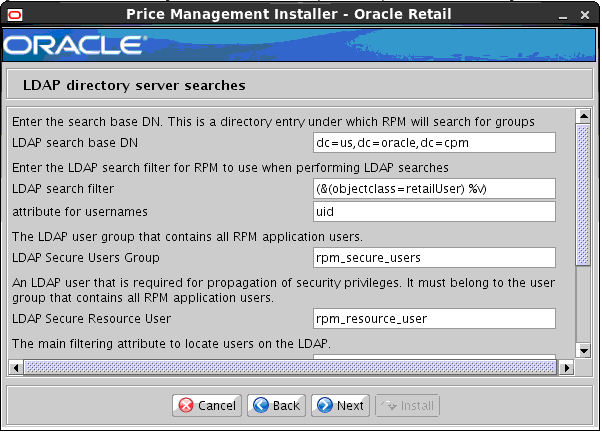Click the "Enter the LDAP search filter for RPM" description
Viewport: 602px width, 433px height.
click(230, 168)
